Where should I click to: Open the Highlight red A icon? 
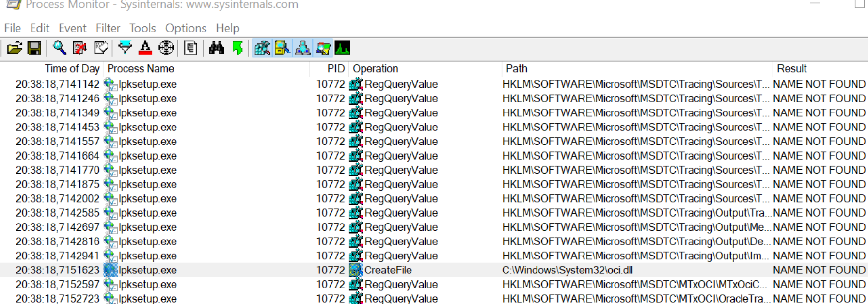click(x=145, y=48)
